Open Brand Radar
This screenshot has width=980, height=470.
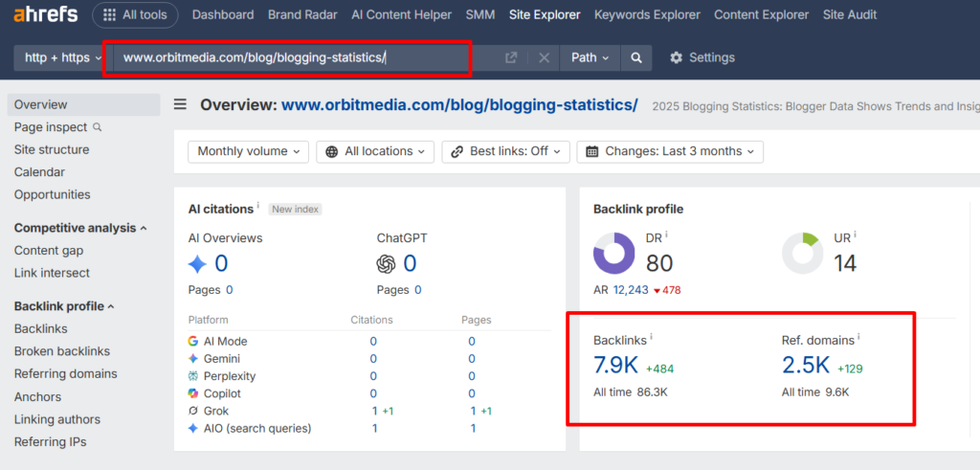click(302, 15)
